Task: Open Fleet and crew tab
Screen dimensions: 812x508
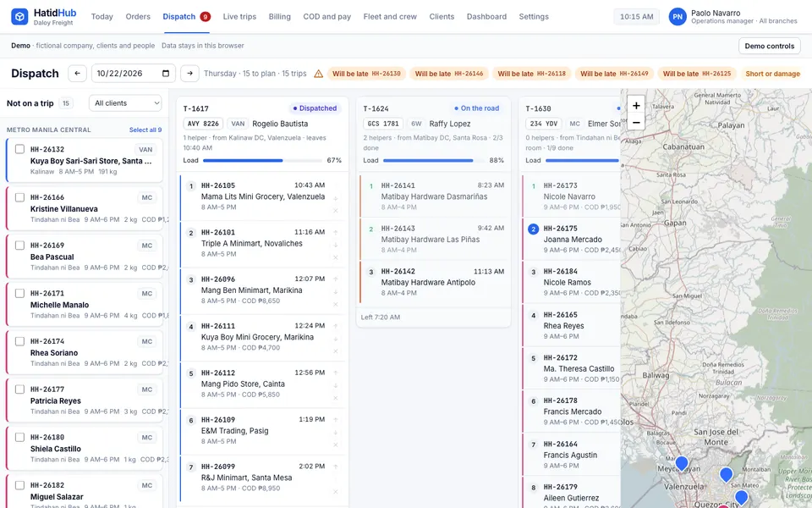Action: pyautogui.click(x=390, y=17)
